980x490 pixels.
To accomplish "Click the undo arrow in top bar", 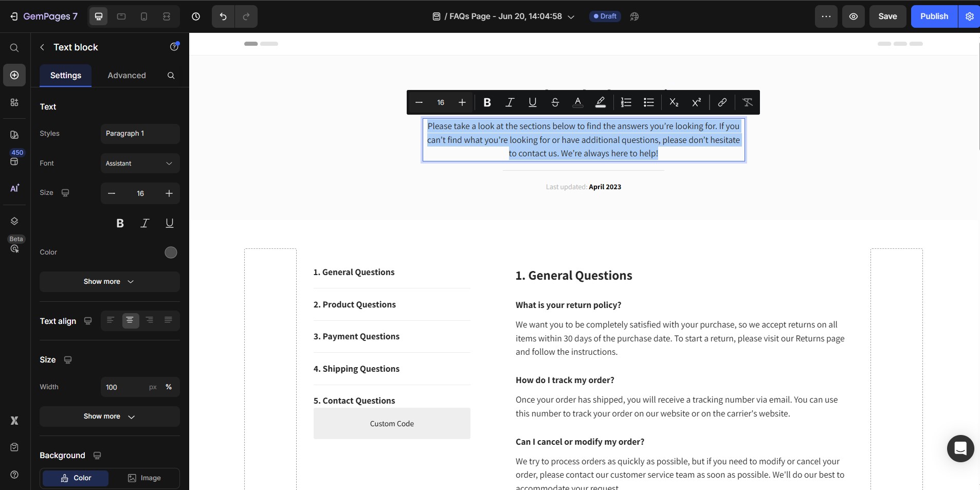I will coord(223,16).
